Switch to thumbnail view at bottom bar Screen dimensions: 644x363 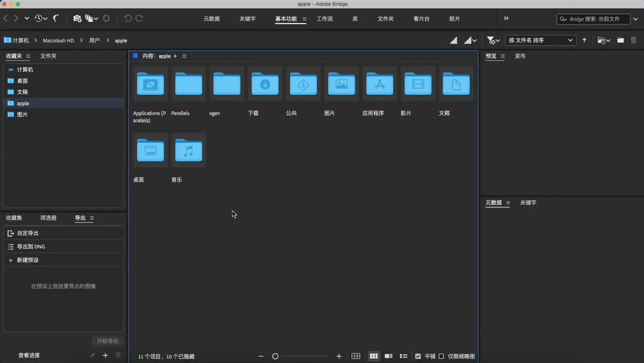click(374, 356)
